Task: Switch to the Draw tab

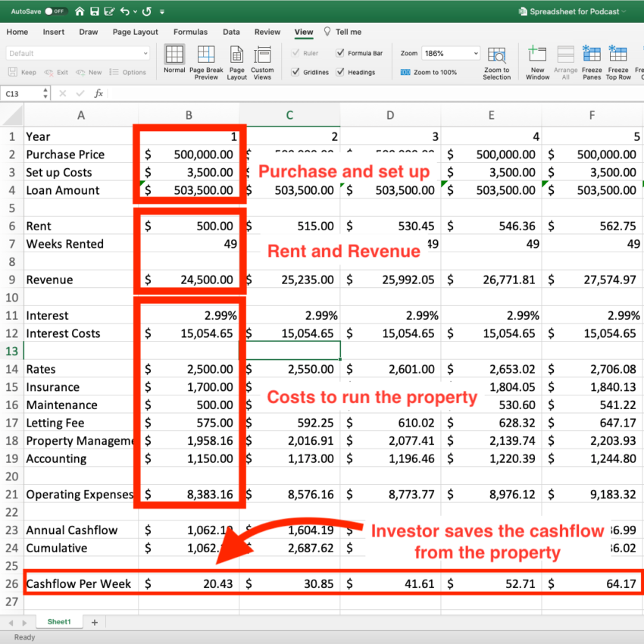Action: click(89, 32)
